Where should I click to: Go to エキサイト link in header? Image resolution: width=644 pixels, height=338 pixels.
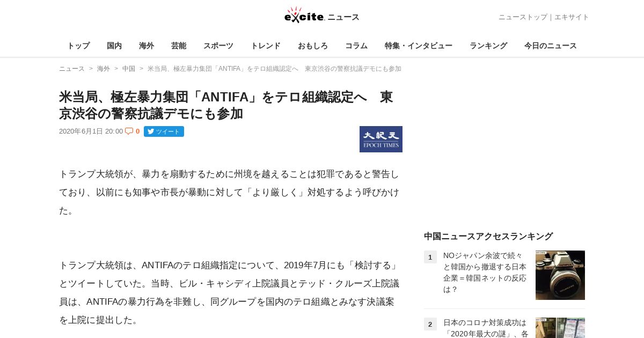click(x=572, y=17)
